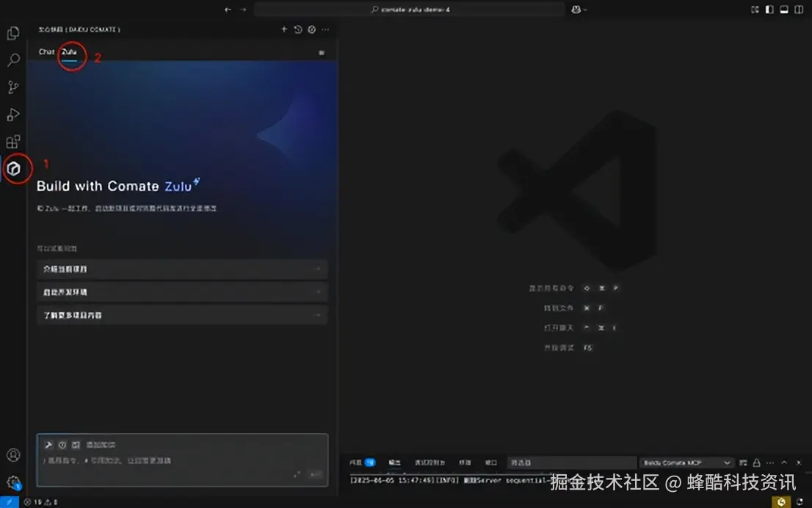
Task: Maximize the bottom panel with chevron up
Action: tap(784, 462)
